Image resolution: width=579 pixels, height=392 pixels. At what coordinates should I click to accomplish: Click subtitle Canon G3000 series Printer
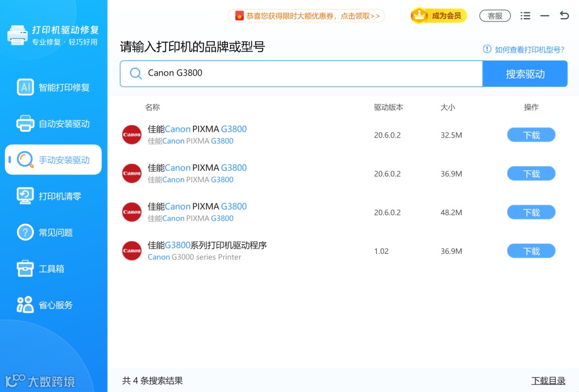click(x=194, y=257)
